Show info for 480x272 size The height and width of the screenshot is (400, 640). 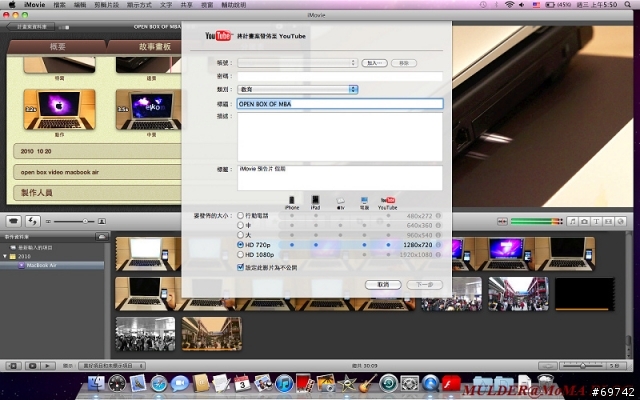coord(438,216)
